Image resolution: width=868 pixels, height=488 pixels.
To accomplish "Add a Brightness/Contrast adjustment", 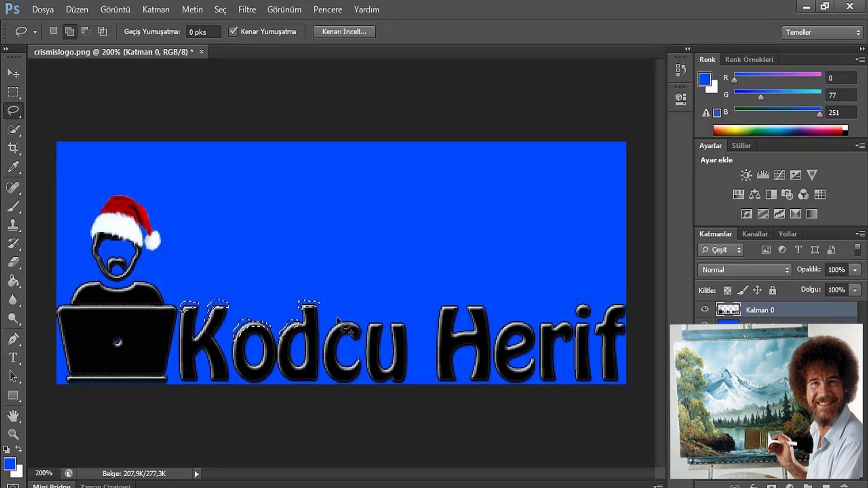I will pos(746,175).
